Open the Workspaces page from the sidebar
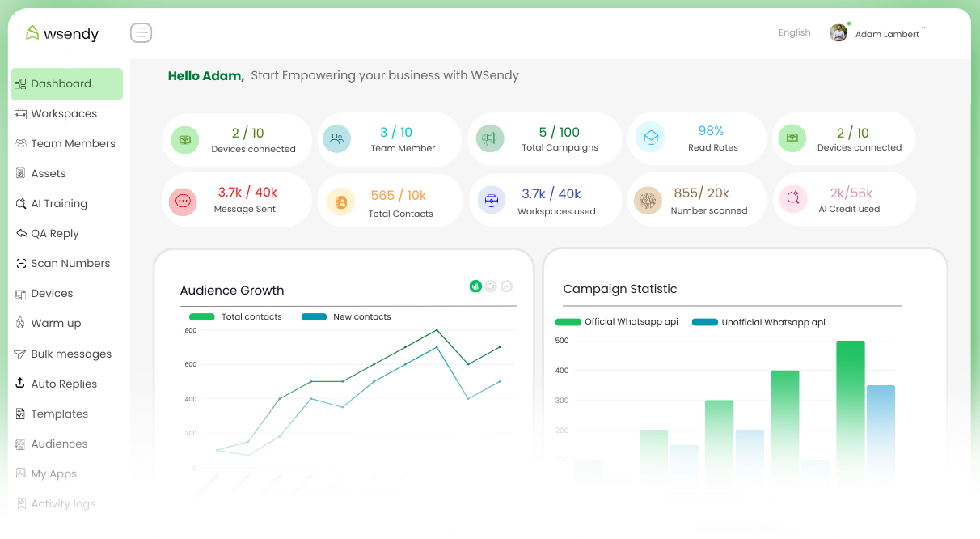The width and height of the screenshot is (980, 539). pyautogui.click(x=64, y=114)
